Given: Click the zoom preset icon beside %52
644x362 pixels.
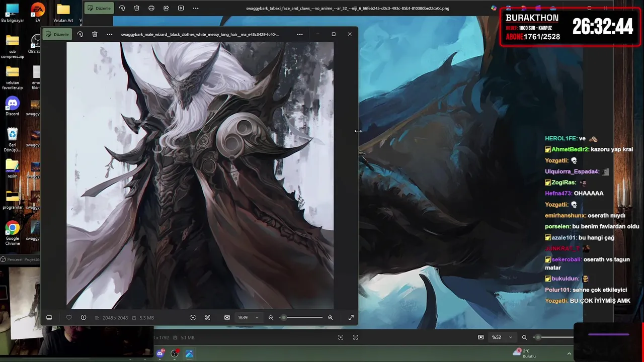Looking at the screenshot, I should pyautogui.click(x=480, y=337).
